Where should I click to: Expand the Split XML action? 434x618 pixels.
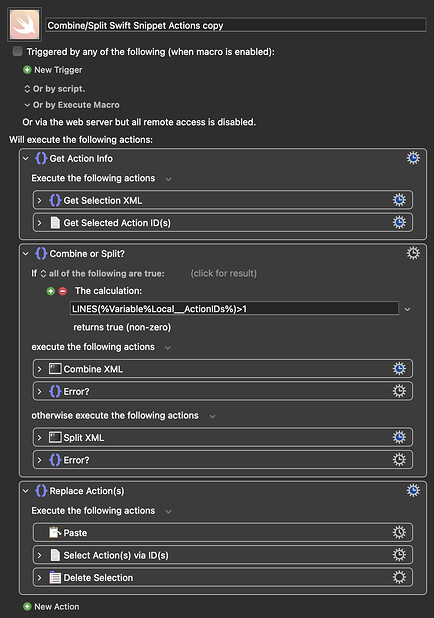click(39, 438)
